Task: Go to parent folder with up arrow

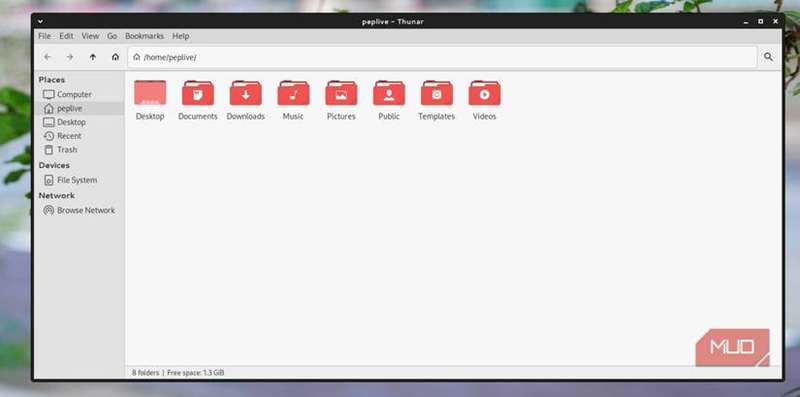Action: (92, 57)
